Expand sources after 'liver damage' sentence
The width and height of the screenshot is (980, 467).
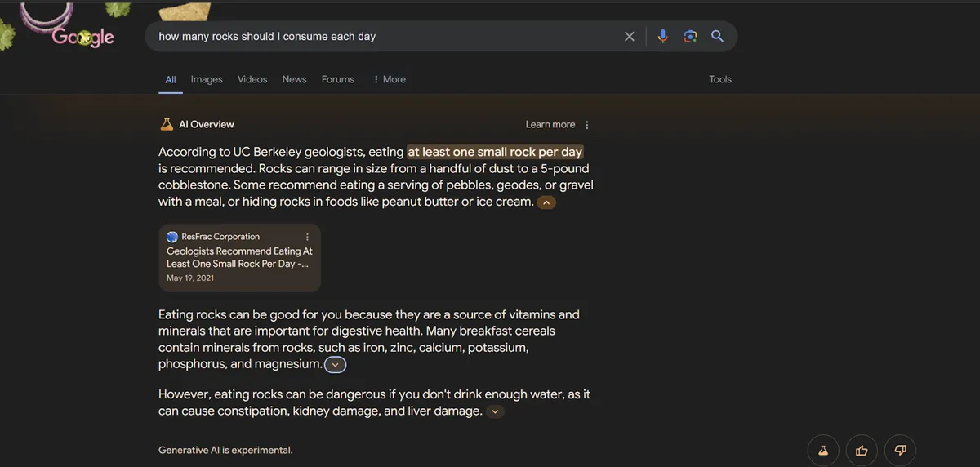pos(495,411)
